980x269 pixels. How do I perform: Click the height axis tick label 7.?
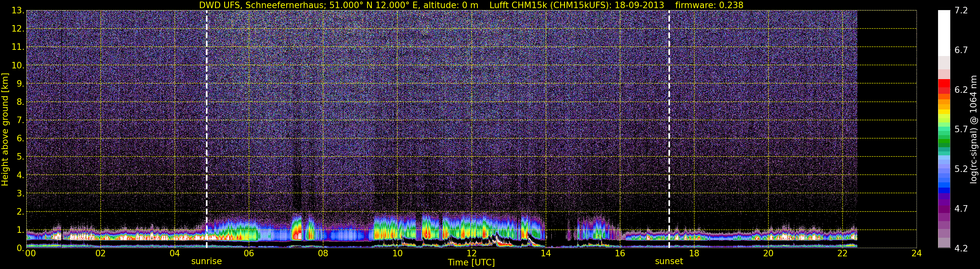(x=20, y=120)
